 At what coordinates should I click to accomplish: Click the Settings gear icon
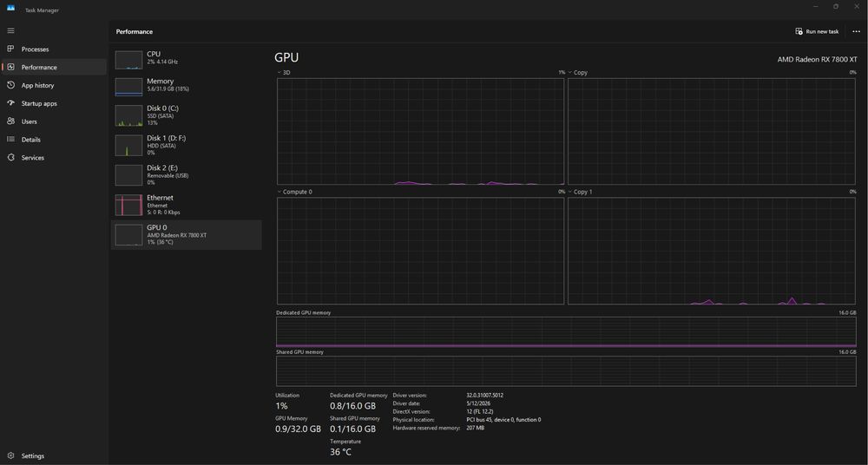click(10, 456)
